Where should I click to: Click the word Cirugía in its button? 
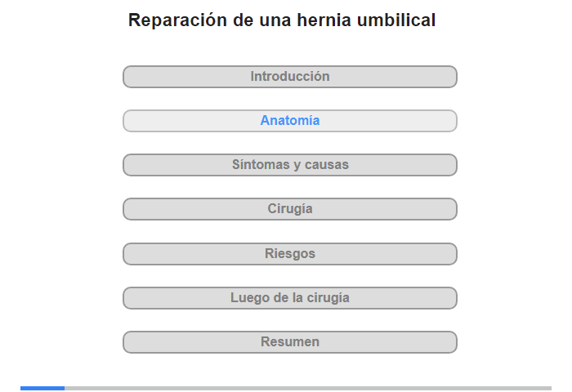click(x=290, y=209)
